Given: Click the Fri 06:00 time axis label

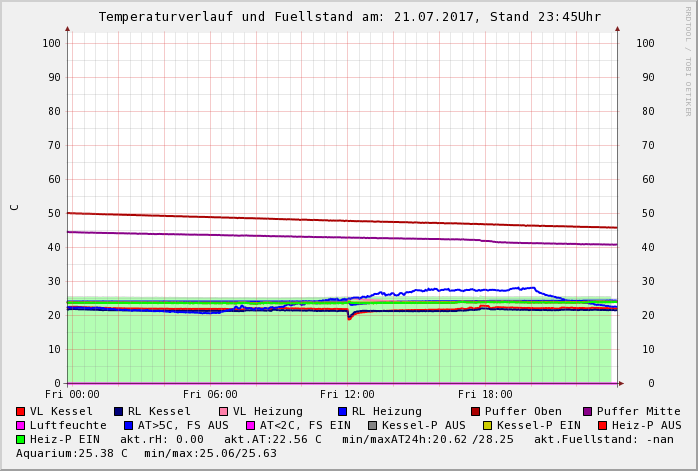Looking at the screenshot, I should click(x=210, y=395).
